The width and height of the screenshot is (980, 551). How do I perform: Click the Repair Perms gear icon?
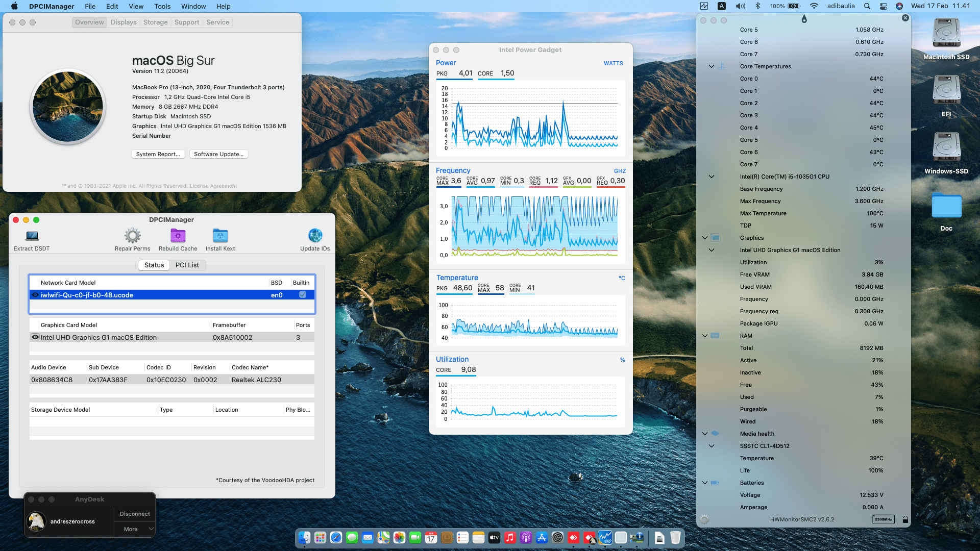tap(133, 236)
